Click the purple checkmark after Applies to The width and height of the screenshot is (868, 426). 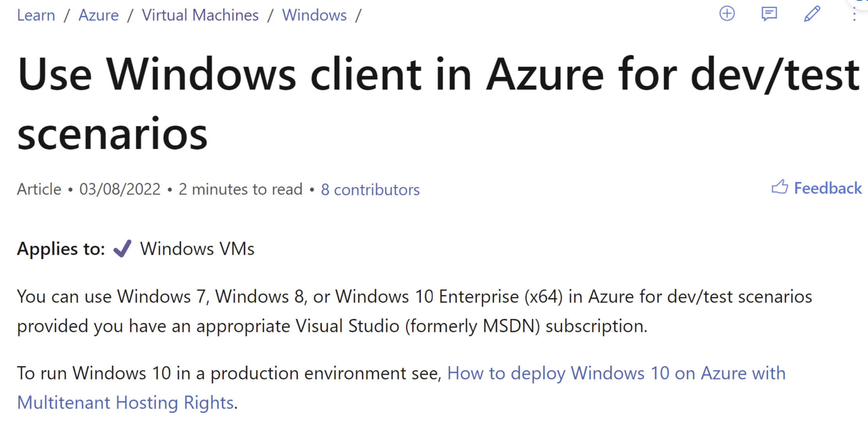click(122, 248)
